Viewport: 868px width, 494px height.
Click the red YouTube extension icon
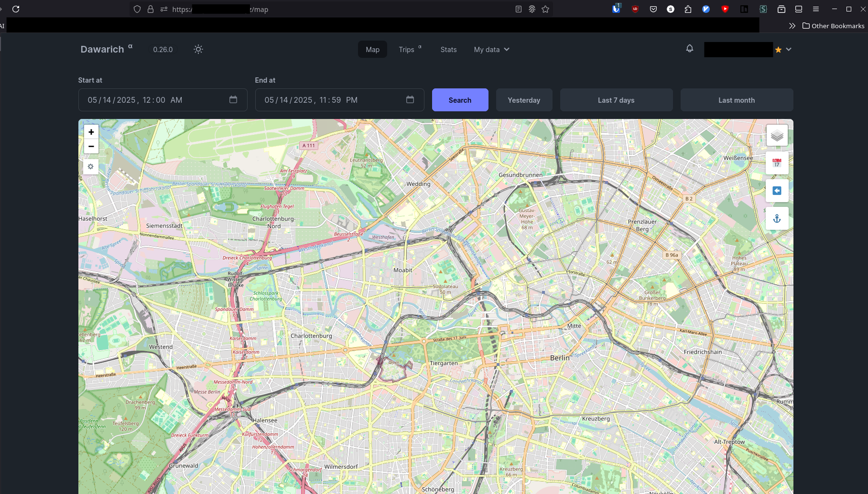pyautogui.click(x=725, y=9)
